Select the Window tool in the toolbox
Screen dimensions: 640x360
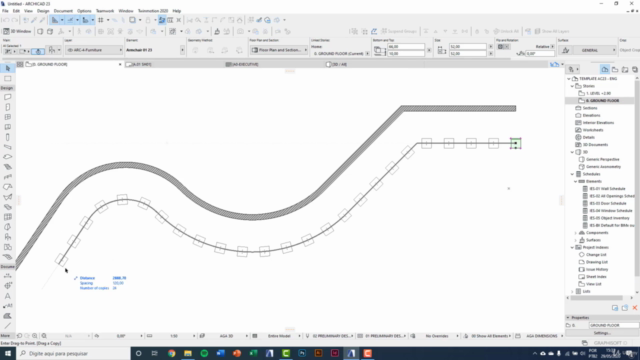[7, 117]
